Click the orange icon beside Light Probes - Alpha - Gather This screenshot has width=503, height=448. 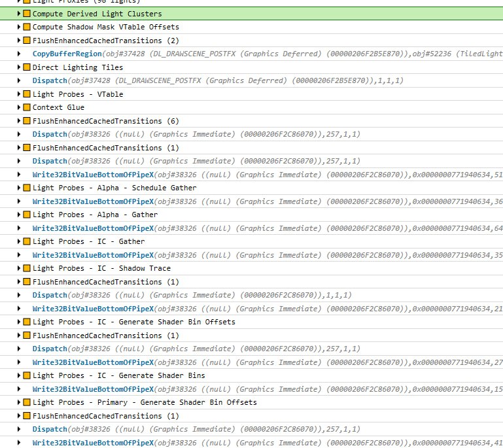(27, 215)
